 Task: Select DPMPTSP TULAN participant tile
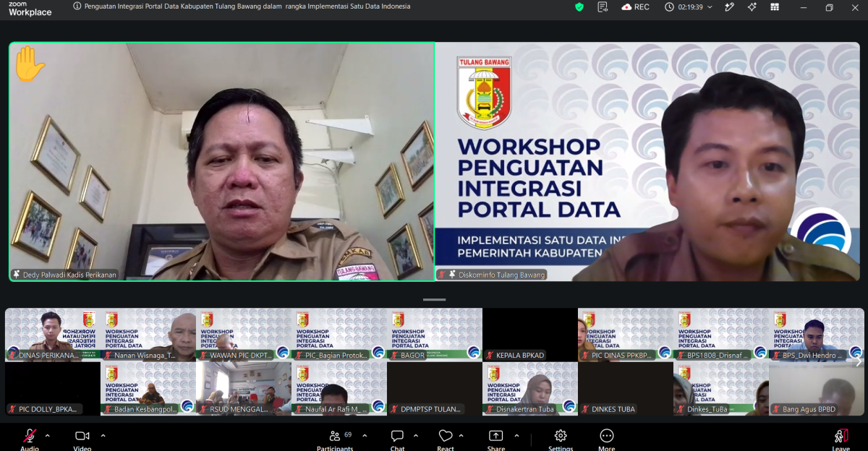(435, 389)
